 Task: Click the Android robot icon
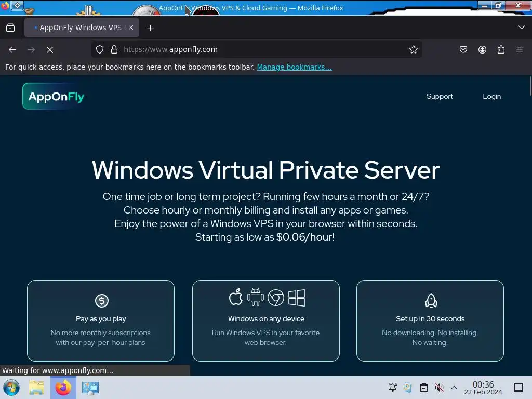256,297
